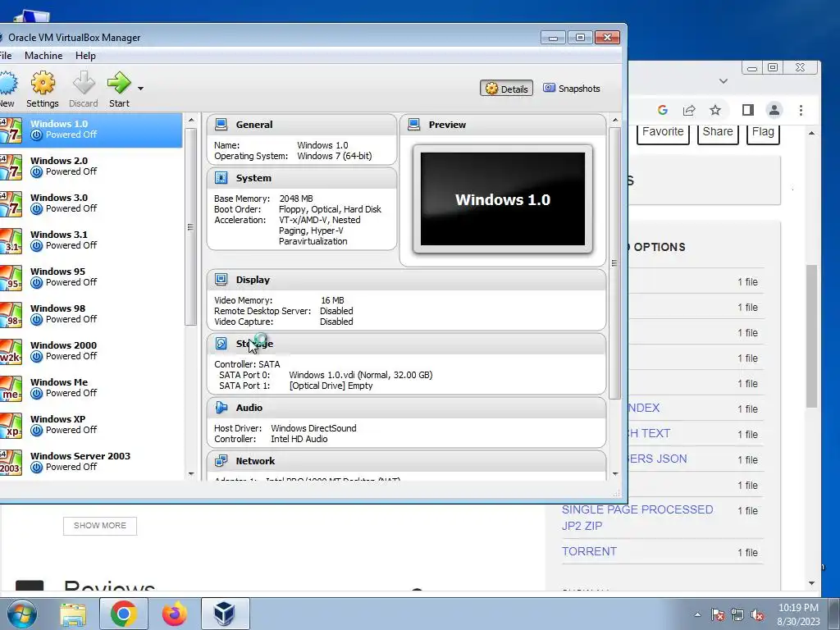
Task: Click the Discard toolbar icon
Action: click(x=84, y=83)
